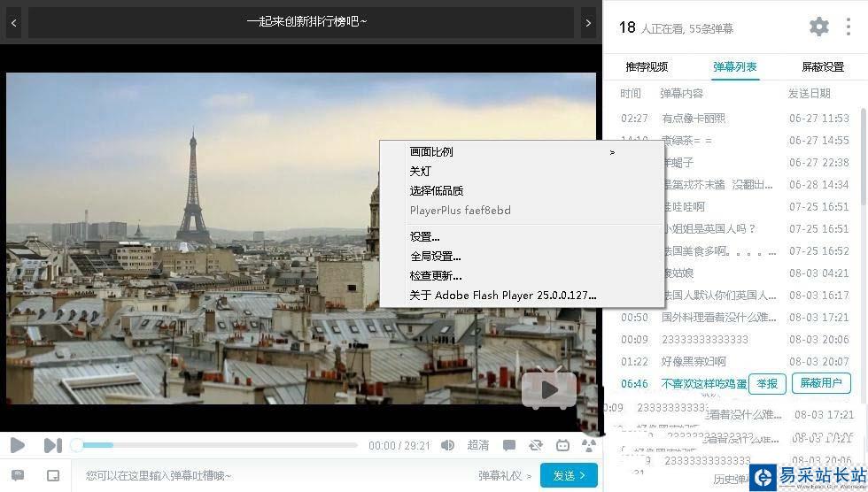The image size is (868, 492).
Task: Click the play button in control bar
Action: [x=17, y=445]
